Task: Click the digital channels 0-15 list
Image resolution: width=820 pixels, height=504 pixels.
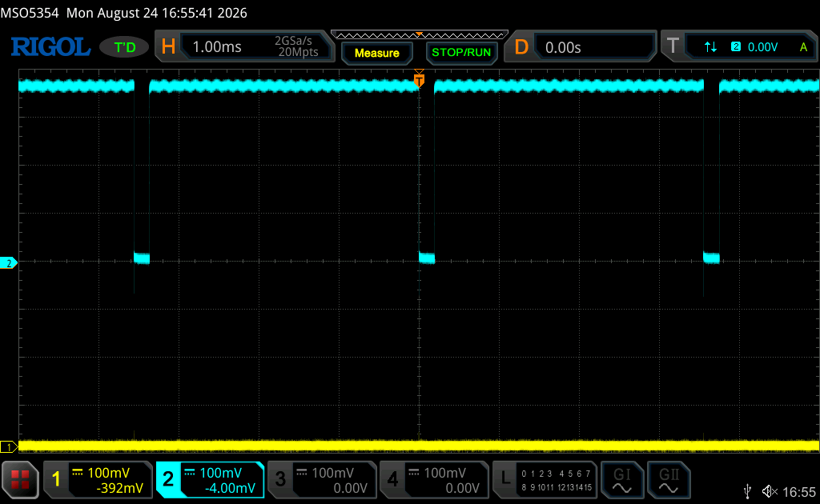Action: 557,481
